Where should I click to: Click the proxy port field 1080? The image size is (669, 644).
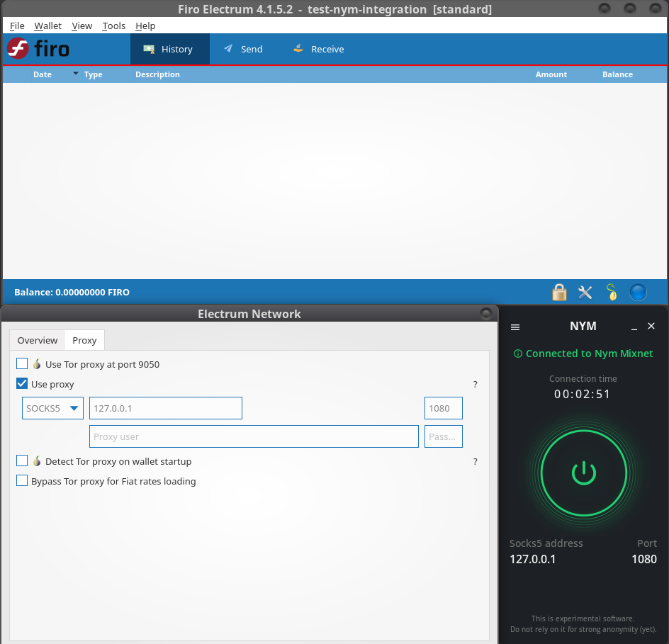[x=444, y=408]
